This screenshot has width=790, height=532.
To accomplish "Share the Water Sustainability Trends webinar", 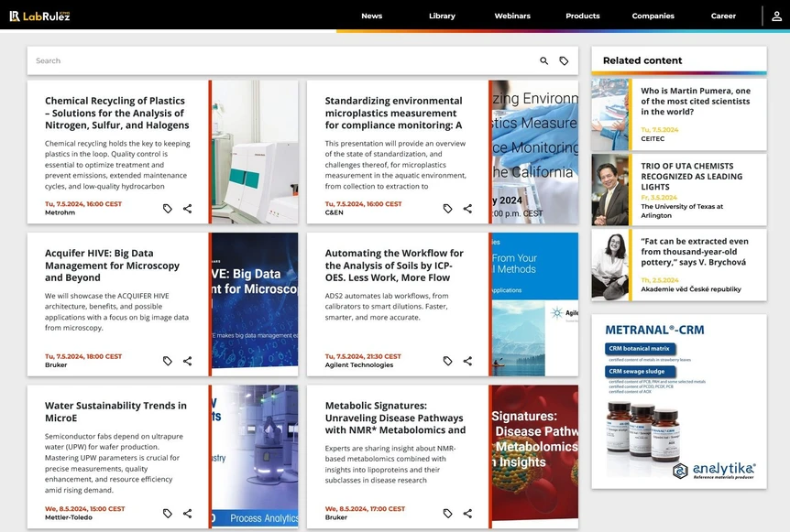I will point(188,514).
